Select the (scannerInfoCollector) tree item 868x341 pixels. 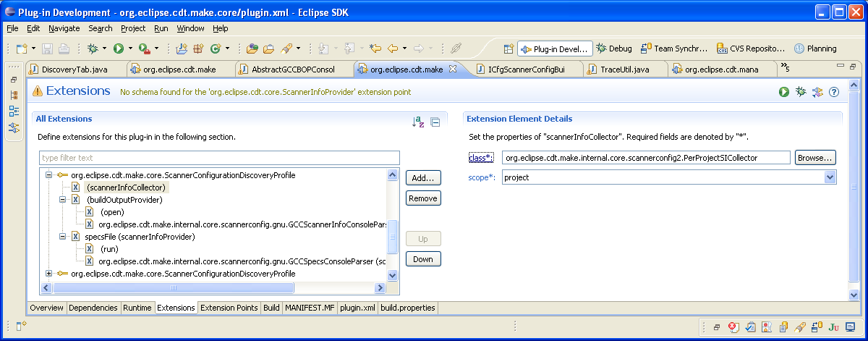point(126,187)
